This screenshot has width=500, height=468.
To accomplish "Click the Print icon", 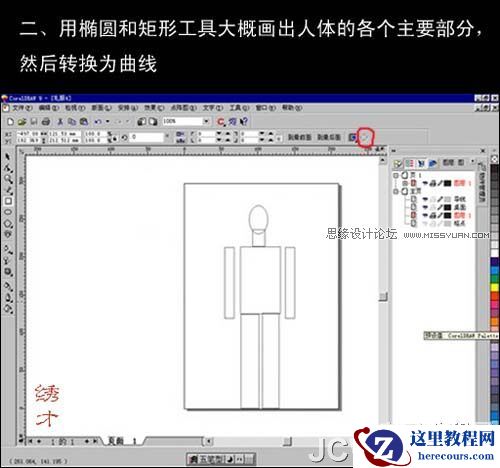I will click(x=46, y=122).
